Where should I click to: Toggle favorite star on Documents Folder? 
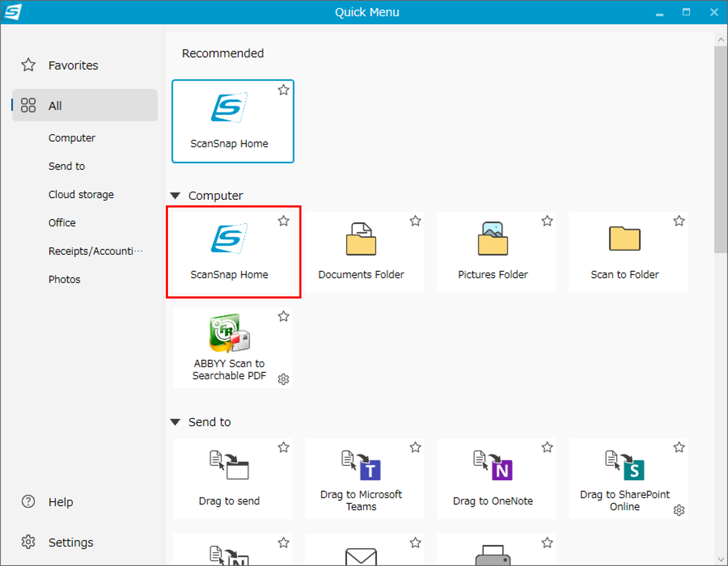pyautogui.click(x=415, y=221)
